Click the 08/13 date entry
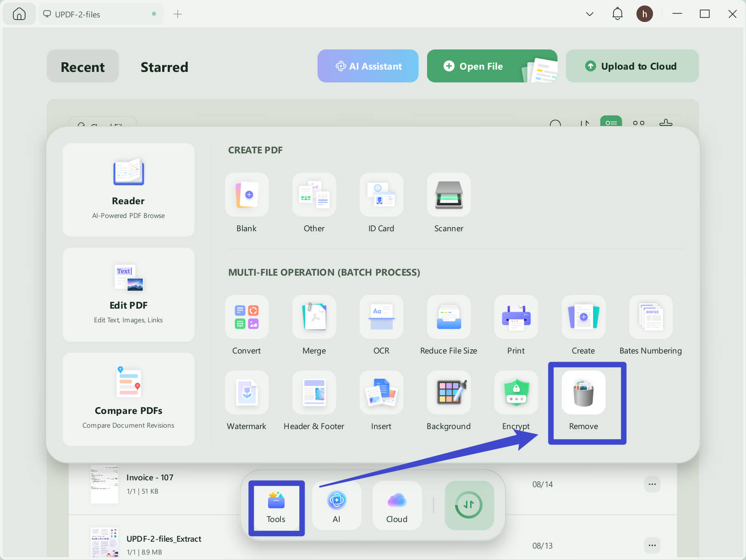Image resolution: width=746 pixels, height=560 pixels. click(x=543, y=546)
